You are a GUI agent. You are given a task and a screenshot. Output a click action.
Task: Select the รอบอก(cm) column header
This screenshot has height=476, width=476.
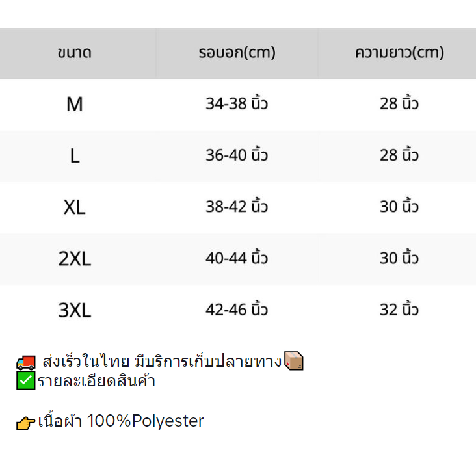tap(237, 53)
